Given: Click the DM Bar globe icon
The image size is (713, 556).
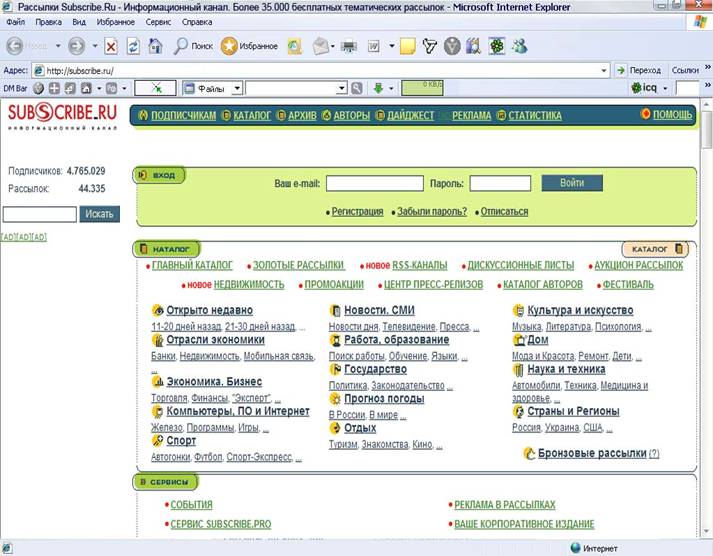Looking at the screenshot, I should 39,88.
